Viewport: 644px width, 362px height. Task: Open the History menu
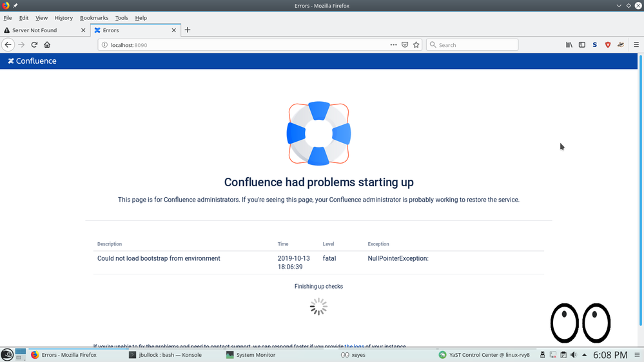tap(64, 17)
